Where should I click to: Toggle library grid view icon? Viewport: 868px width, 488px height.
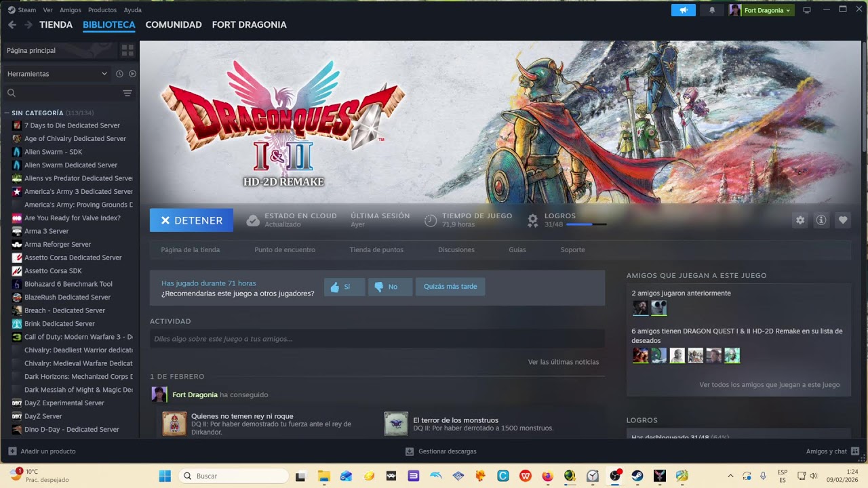point(127,50)
